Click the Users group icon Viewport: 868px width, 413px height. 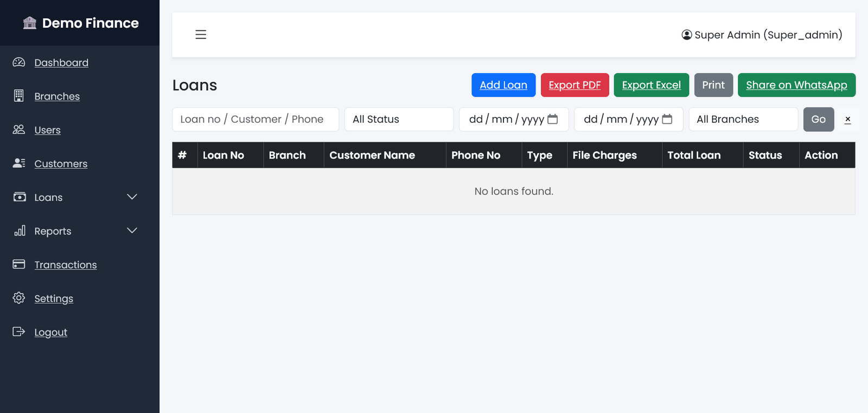point(19,130)
